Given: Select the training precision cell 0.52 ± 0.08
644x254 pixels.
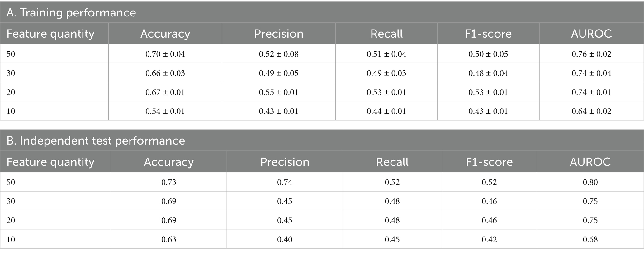Looking at the screenshot, I should click(279, 54).
